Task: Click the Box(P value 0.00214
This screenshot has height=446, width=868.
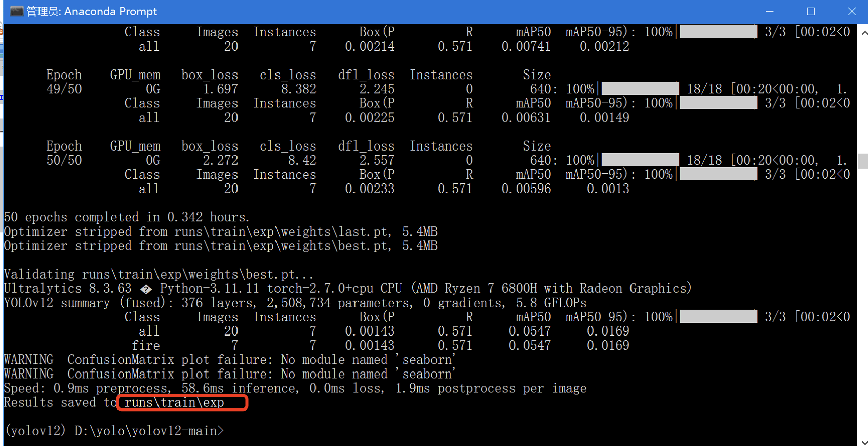Action: click(x=370, y=47)
